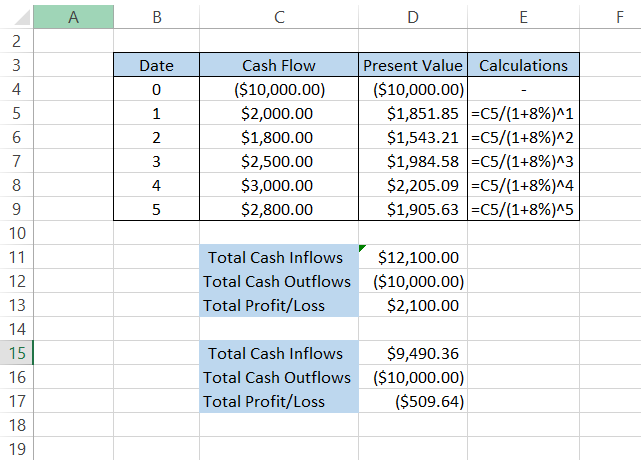Screen dimensions: 641x460
Task: Select Total Cash Outflows label in row 16
Action: click(x=278, y=377)
